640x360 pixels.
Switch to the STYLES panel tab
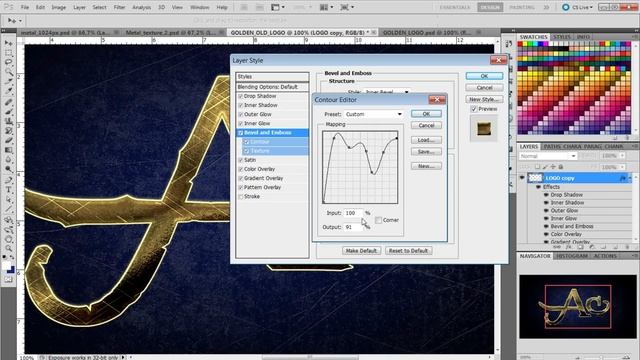562,37
